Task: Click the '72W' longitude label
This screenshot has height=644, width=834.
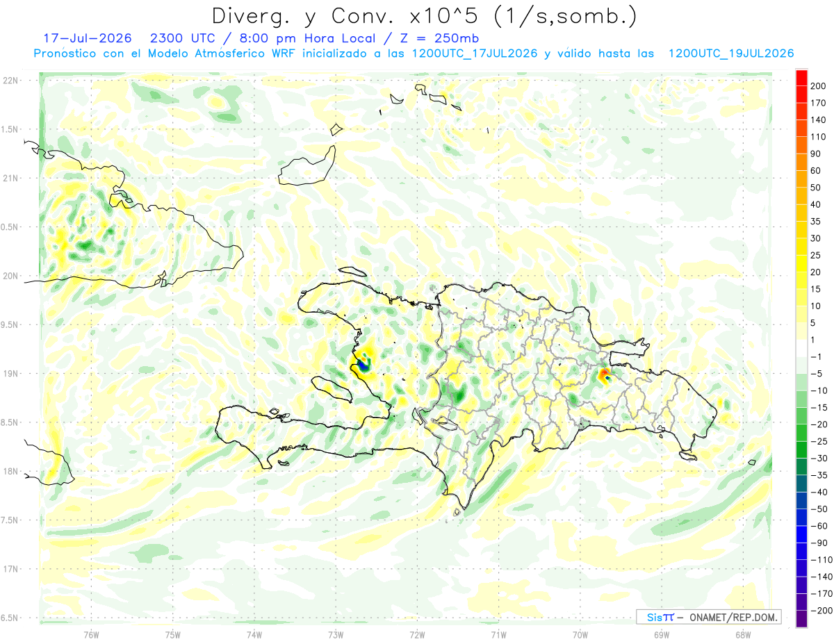Action: (417, 634)
